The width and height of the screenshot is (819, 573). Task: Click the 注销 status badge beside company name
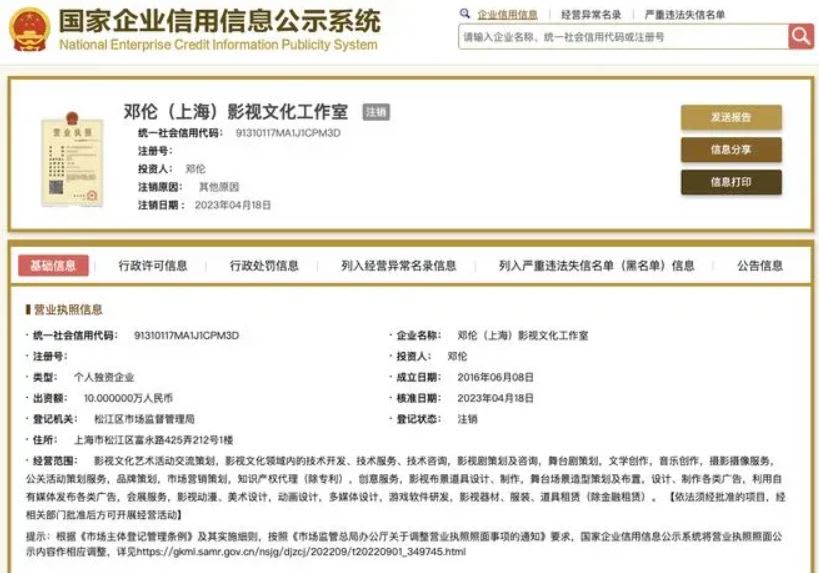click(376, 112)
